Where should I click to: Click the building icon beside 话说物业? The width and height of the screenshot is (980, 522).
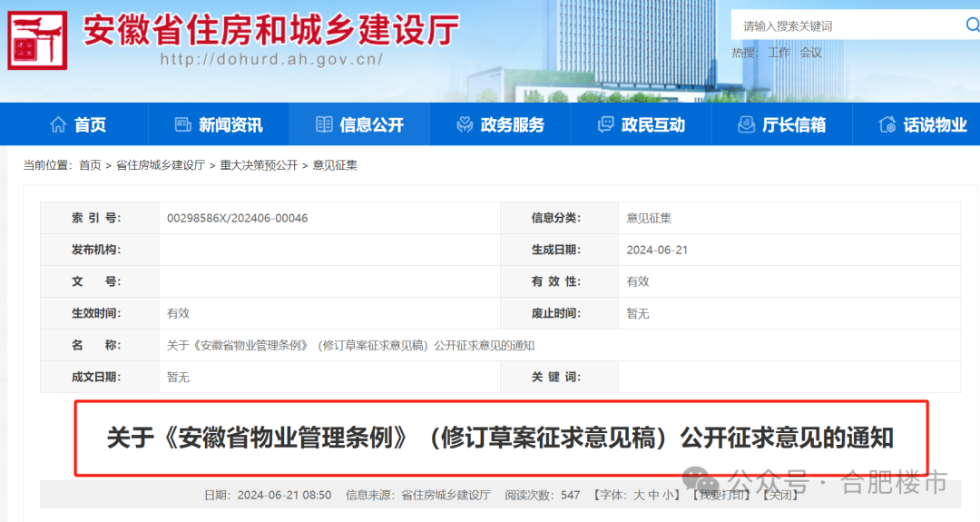pyautogui.click(x=887, y=124)
